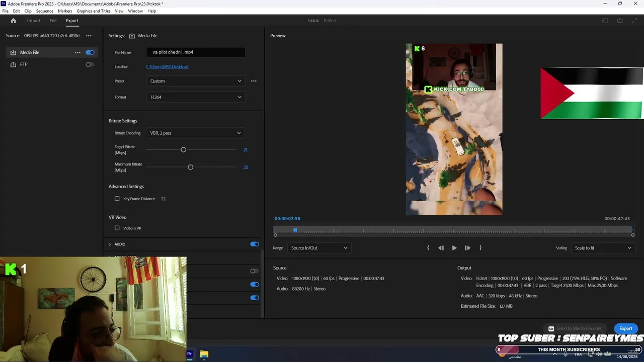Step forward one frame in the preview
This screenshot has width=644, height=362.
click(x=467, y=248)
